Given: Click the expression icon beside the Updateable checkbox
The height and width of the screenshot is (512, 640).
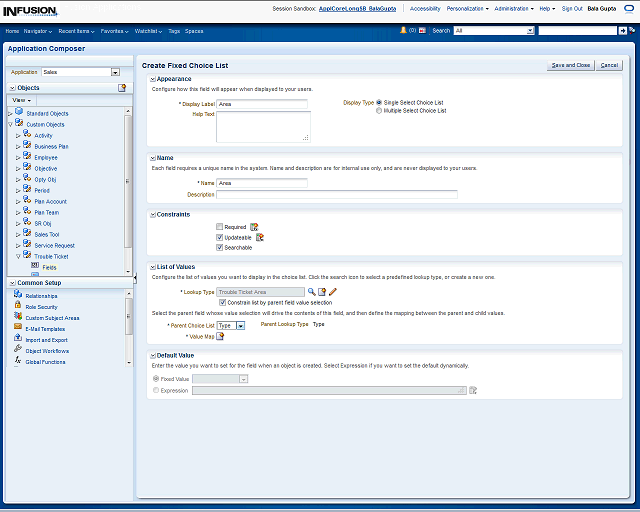Looking at the screenshot, I should 260,237.
